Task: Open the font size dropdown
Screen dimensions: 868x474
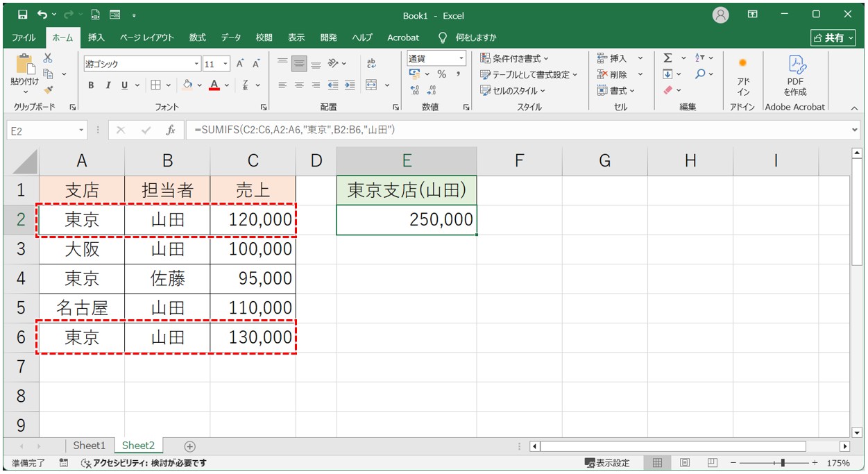Action: point(227,64)
